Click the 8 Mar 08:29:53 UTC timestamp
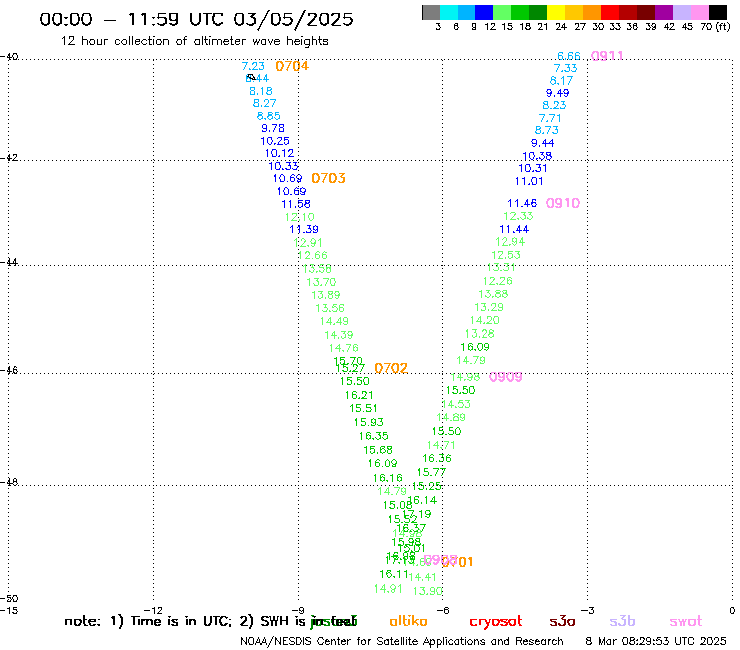This screenshot has height=650, width=740. (656, 642)
